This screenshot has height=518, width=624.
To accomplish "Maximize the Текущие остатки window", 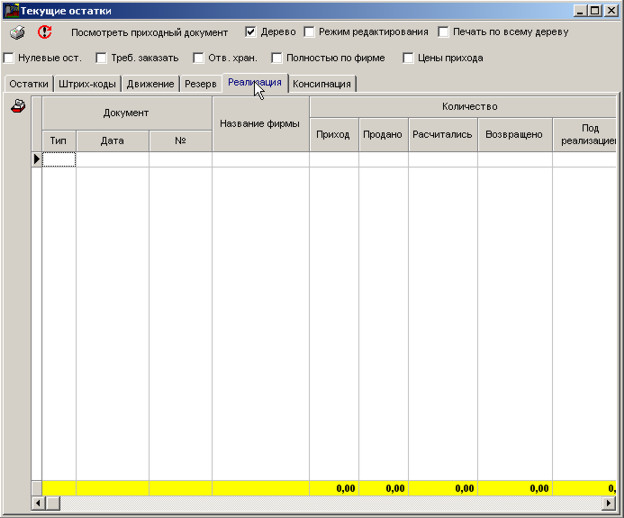I will point(596,10).
